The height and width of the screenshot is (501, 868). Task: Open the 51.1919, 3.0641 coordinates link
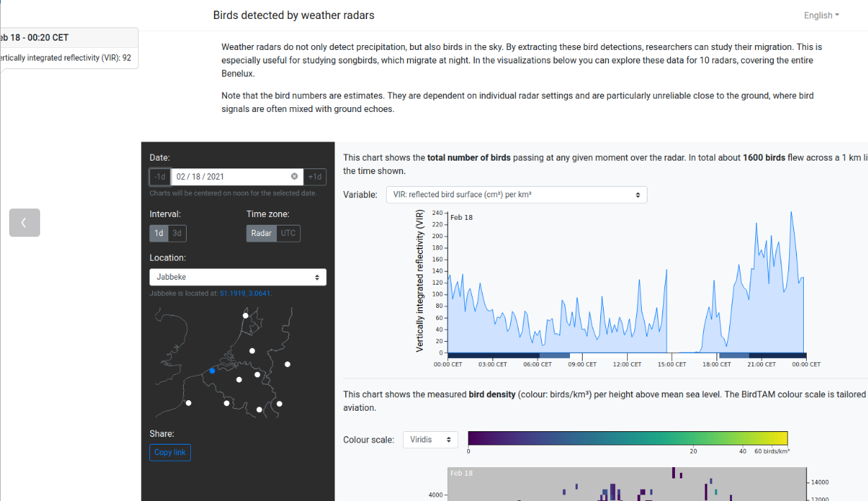pyautogui.click(x=245, y=293)
